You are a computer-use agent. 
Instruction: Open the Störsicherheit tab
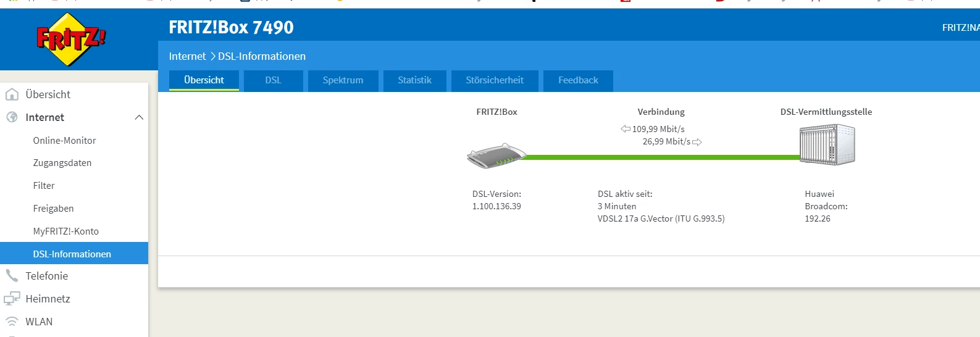495,80
